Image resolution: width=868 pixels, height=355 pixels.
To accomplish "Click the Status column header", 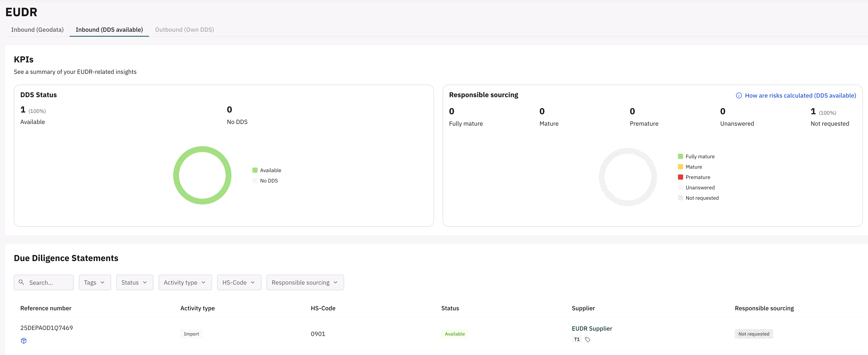I will (x=450, y=308).
